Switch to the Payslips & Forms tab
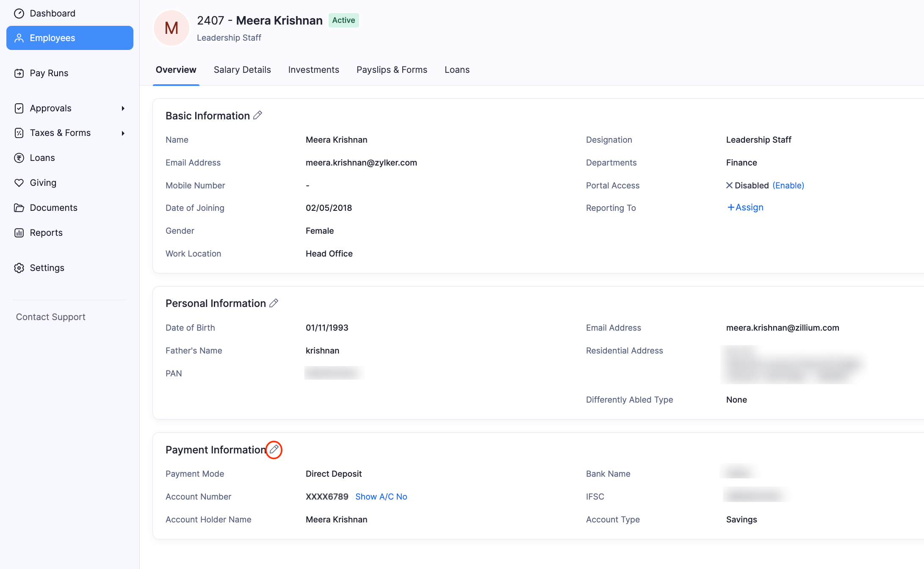Screen dimensions: 924x569 coord(391,69)
